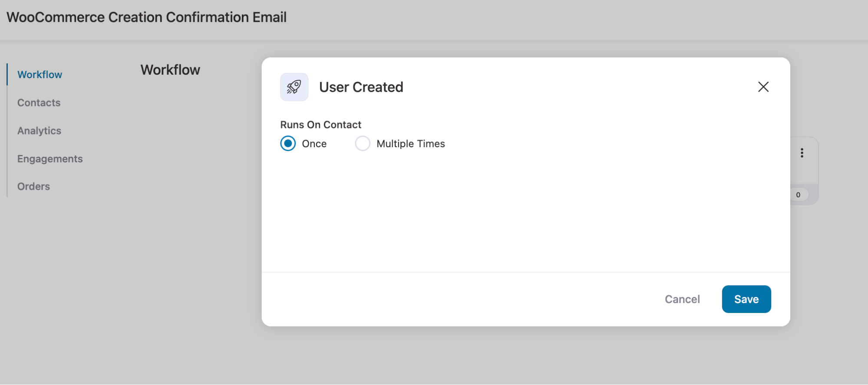Image resolution: width=868 pixels, height=385 pixels.
Task: Close the User Created dialog
Action: (x=763, y=87)
